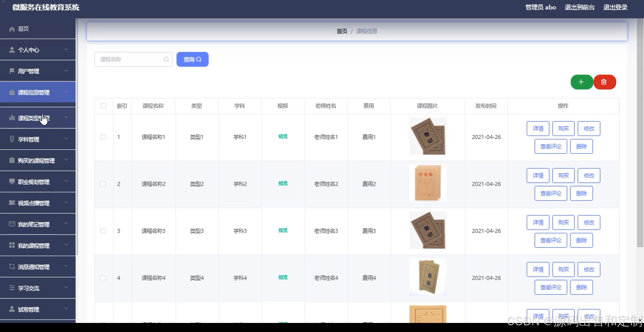Open the 我的课程管理 menu item
This screenshot has height=332, width=644.
38,245
